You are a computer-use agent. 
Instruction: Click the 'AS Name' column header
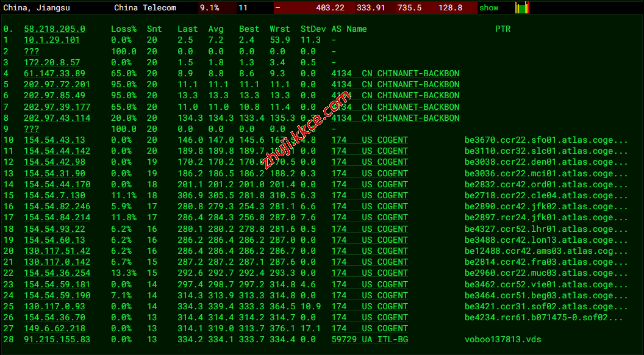(349, 29)
